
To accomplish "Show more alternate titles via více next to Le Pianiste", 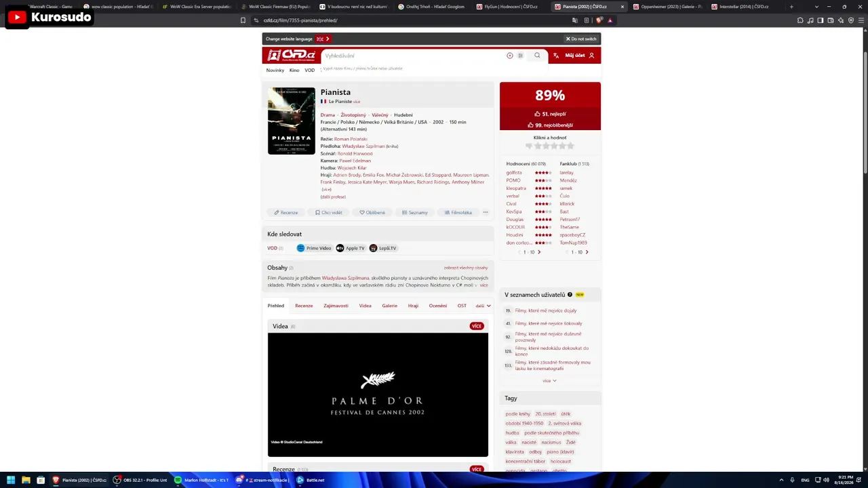I will pos(357,102).
